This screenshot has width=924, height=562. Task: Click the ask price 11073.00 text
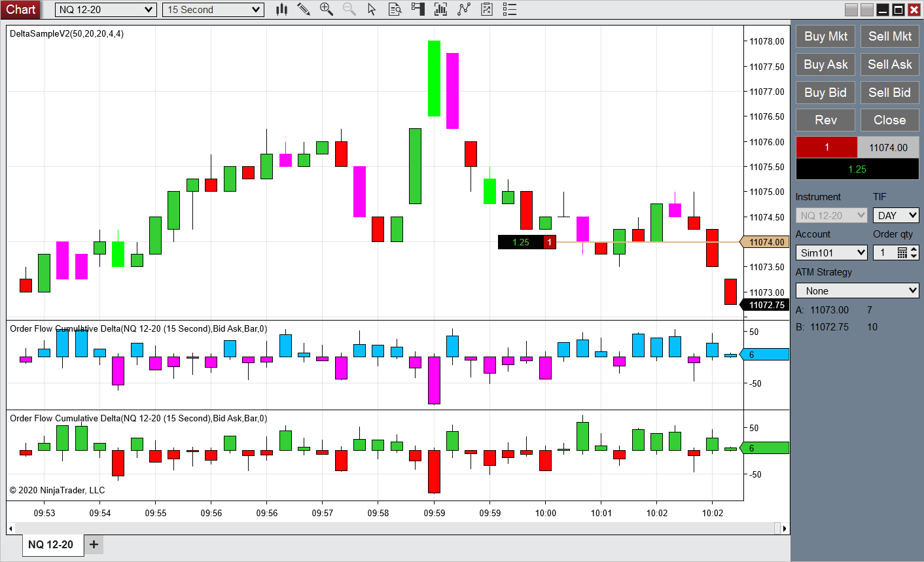click(x=829, y=310)
